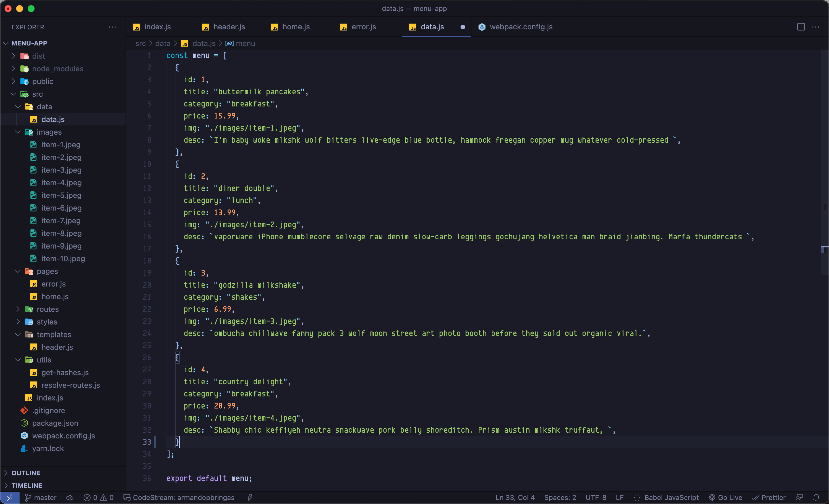Click the Go Live server button

click(725, 497)
